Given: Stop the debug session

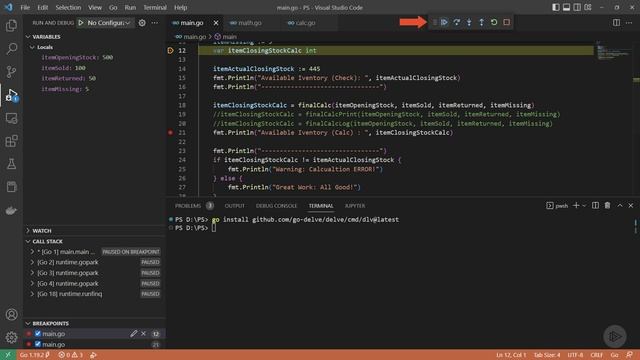Looking at the screenshot, I should click(x=507, y=22).
